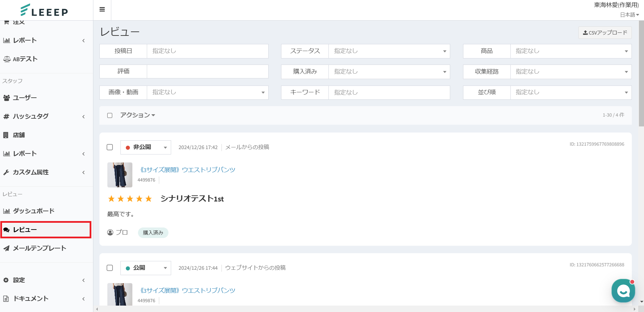
Task: Open the 収集経路 filter dropdown
Action: 571,72
